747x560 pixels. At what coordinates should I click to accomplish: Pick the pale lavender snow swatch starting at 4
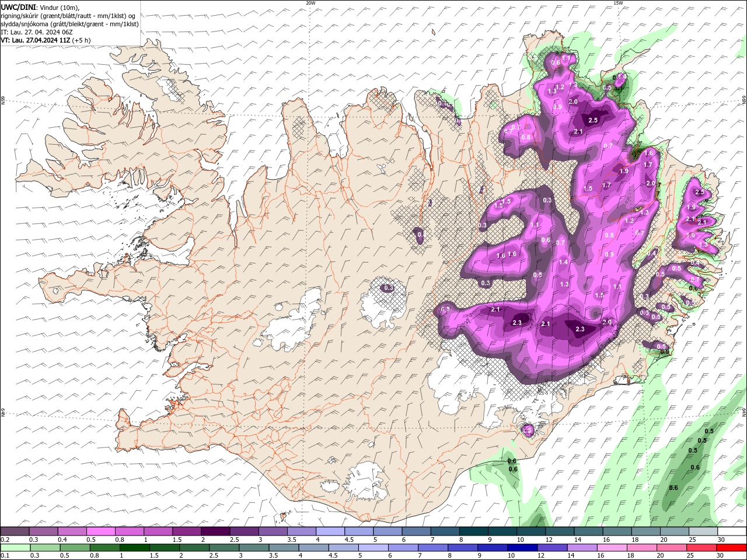click(x=330, y=531)
